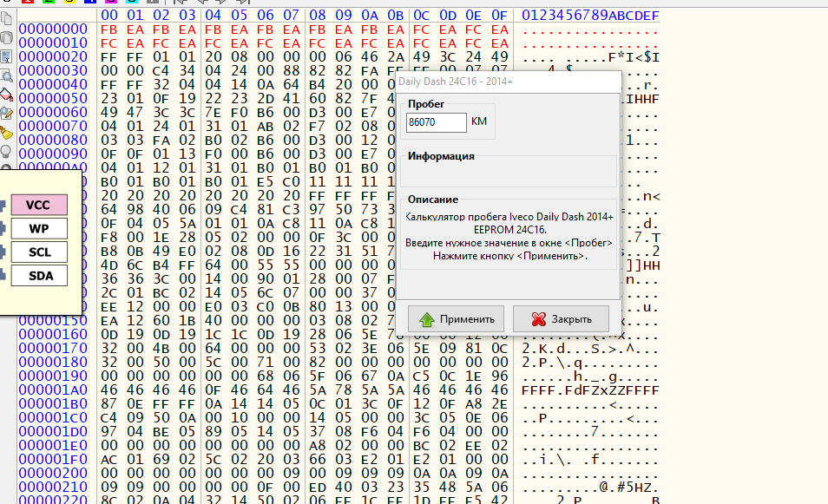
Task: Click byte 2E in row 000001B0
Action: tap(500, 404)
